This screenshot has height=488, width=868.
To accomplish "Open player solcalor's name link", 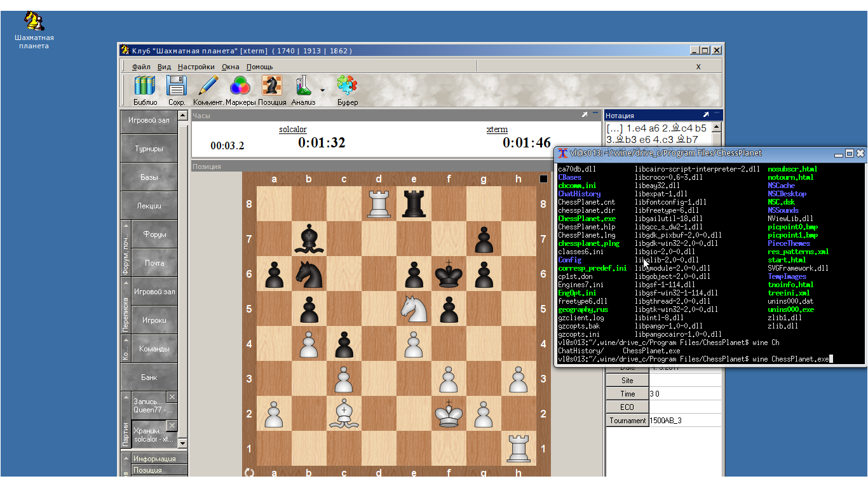I will click(293, 130).
